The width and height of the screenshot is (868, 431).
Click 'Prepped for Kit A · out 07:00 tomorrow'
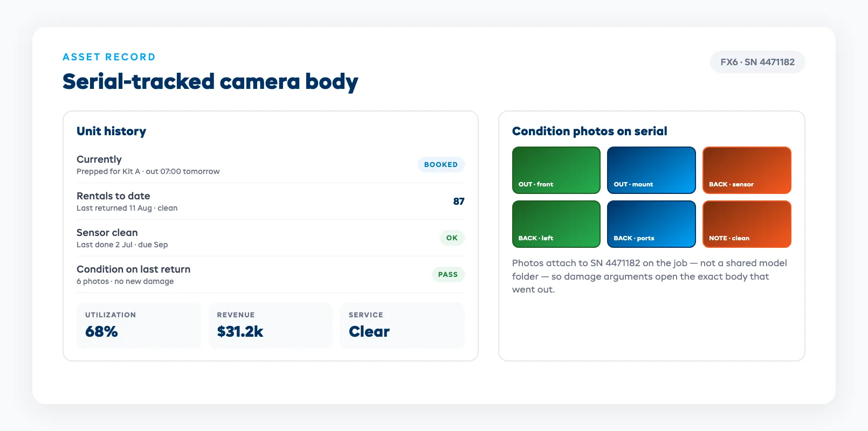tap(148, 171)
